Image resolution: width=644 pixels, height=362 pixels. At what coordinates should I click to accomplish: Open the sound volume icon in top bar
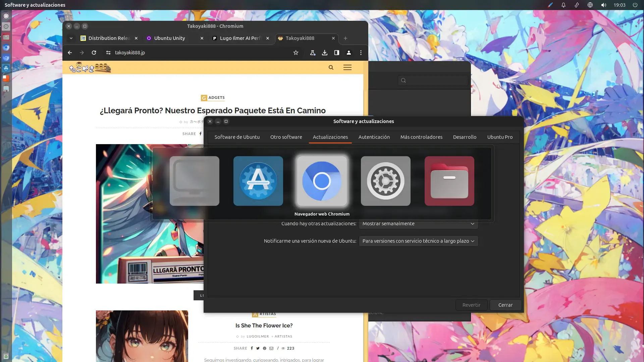coord(603,5)
